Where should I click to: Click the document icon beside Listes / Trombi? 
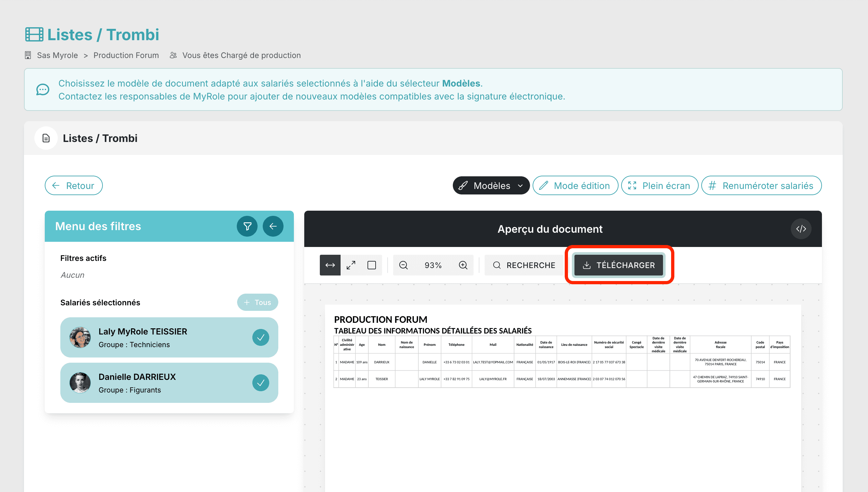point(46,138)
